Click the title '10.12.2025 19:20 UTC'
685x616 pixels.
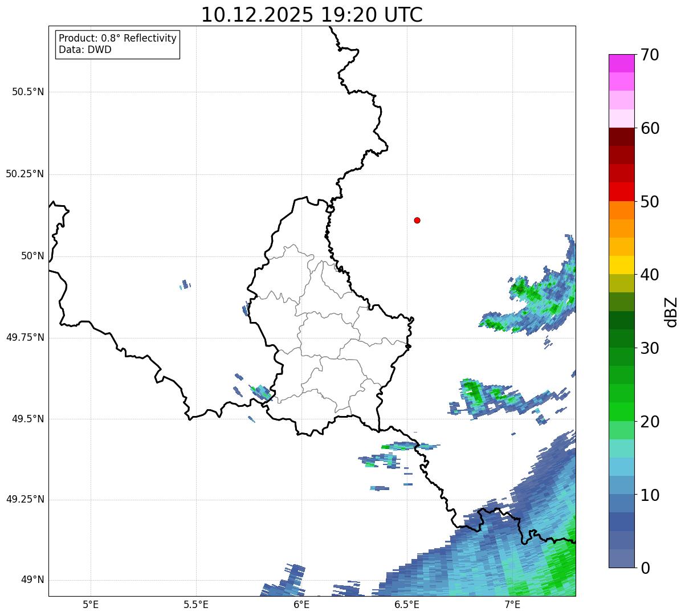pos(312,14)
